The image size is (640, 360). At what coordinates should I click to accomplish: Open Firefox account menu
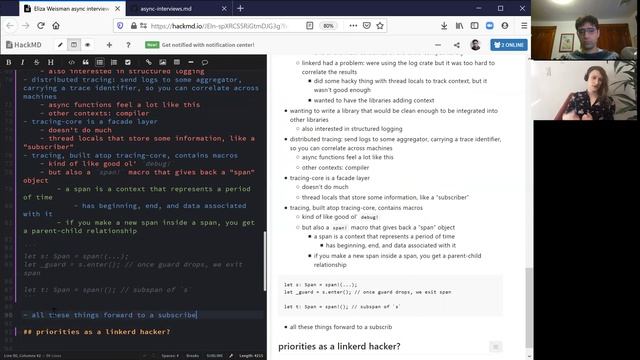coord(505,26)
